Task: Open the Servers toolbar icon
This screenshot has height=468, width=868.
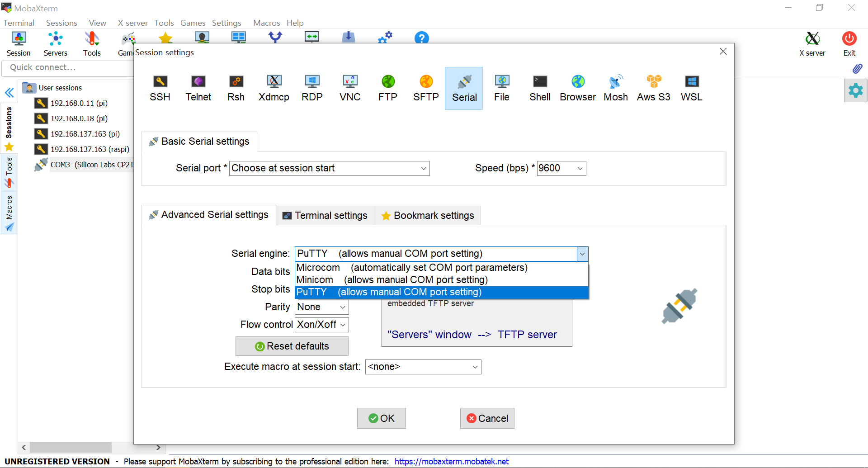Action: point(55,44)
